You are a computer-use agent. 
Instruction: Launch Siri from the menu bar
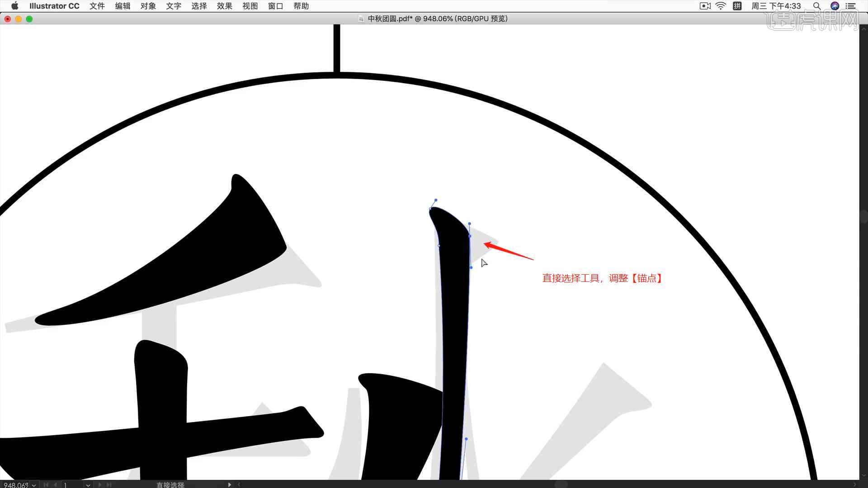coord(835,6)
